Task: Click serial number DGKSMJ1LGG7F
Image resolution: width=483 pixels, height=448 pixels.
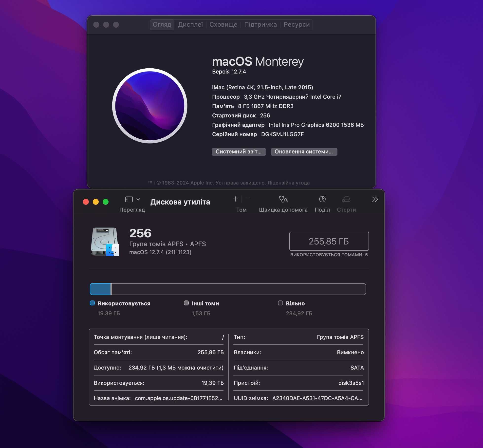Action: pos(282,134)
